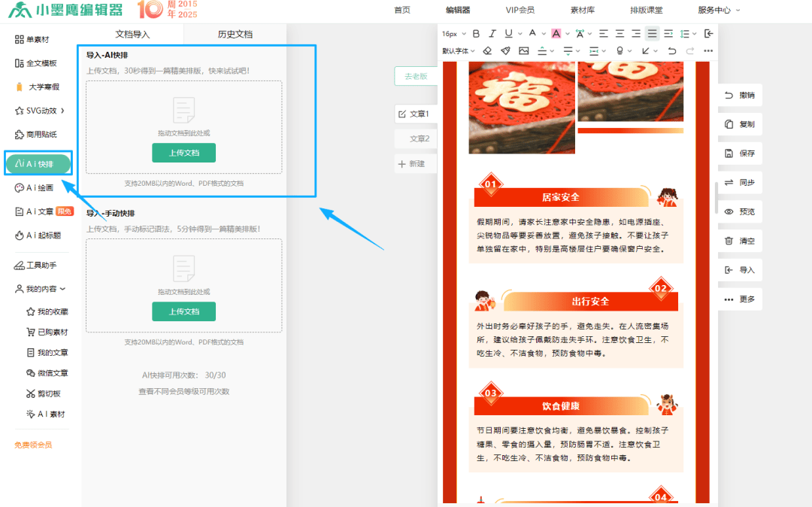812x507 pixels.
Task: Switch to the 历史文档 tab
Action: point(235,34)
